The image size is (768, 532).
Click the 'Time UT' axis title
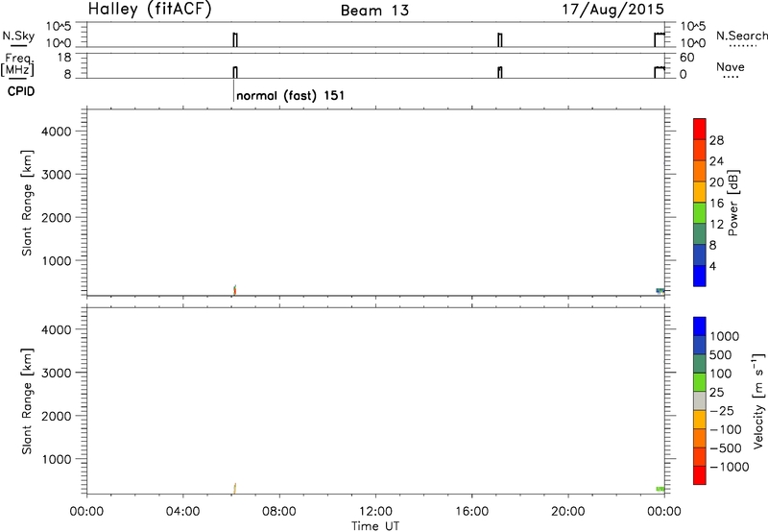375,526
